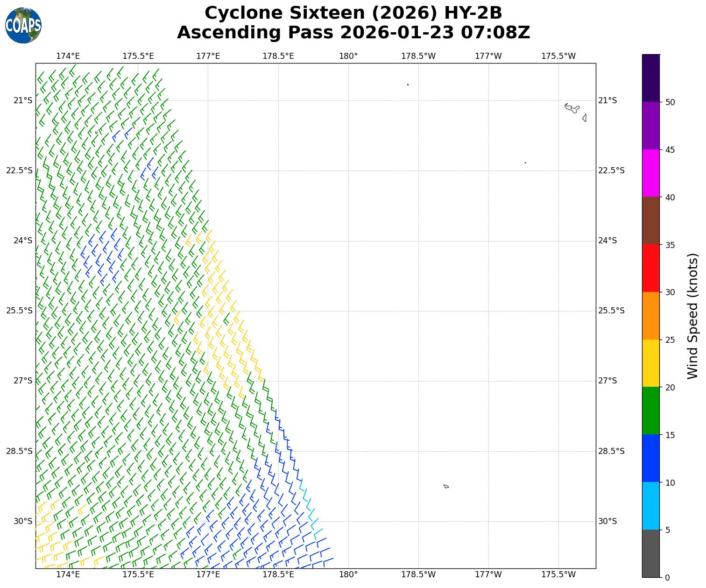Click the large island outline near 21°S
This screenshot has height=588, width=706.
click(572, 108)
